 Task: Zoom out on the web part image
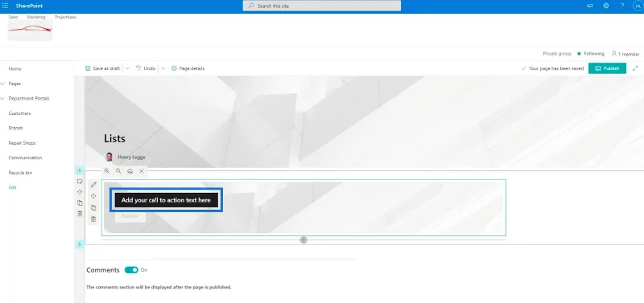[x=118, y=171]
